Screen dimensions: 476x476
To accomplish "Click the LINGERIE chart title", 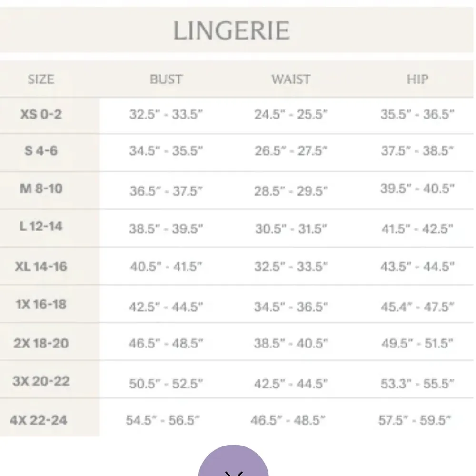I will pos(231,31).
